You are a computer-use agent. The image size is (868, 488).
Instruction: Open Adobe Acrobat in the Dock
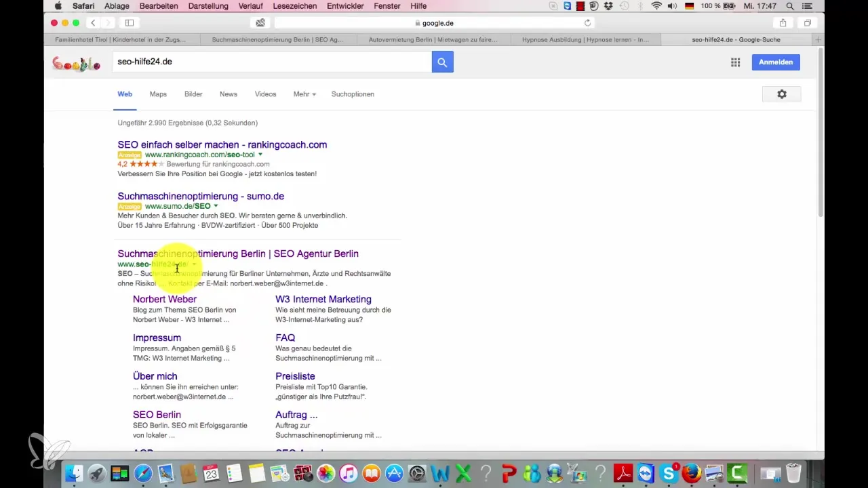tap(623, 473)
